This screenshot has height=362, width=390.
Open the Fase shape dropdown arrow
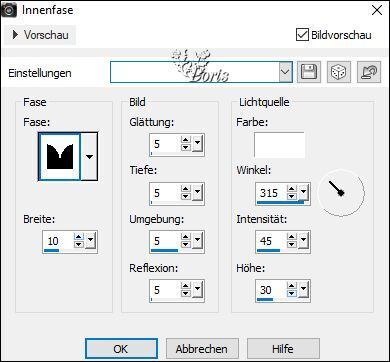point(89,156)
